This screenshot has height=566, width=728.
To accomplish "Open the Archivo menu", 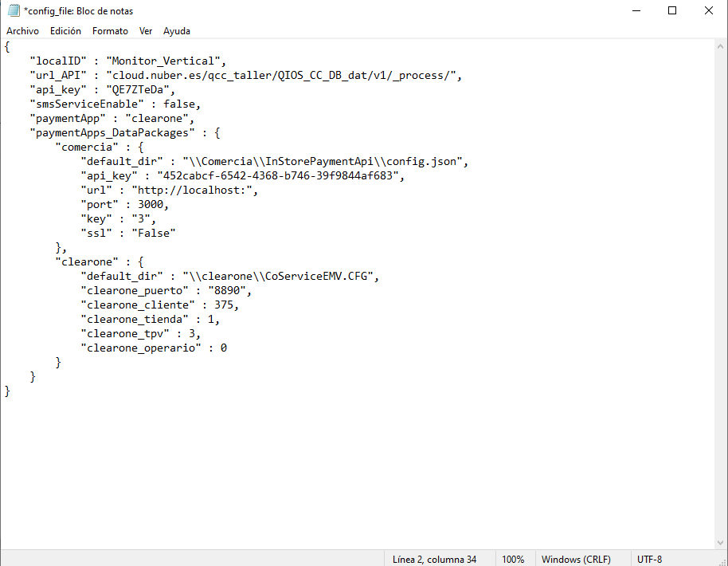I will point(22,30).
